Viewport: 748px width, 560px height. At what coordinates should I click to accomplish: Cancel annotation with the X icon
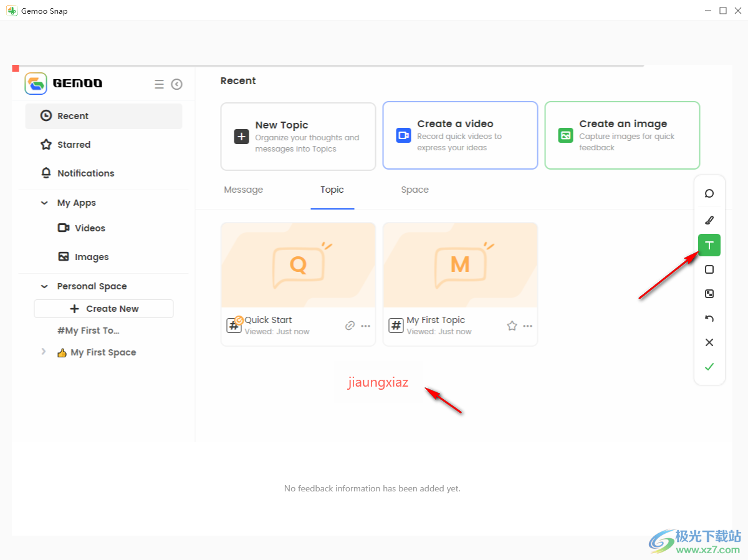(x=709, y=342)
